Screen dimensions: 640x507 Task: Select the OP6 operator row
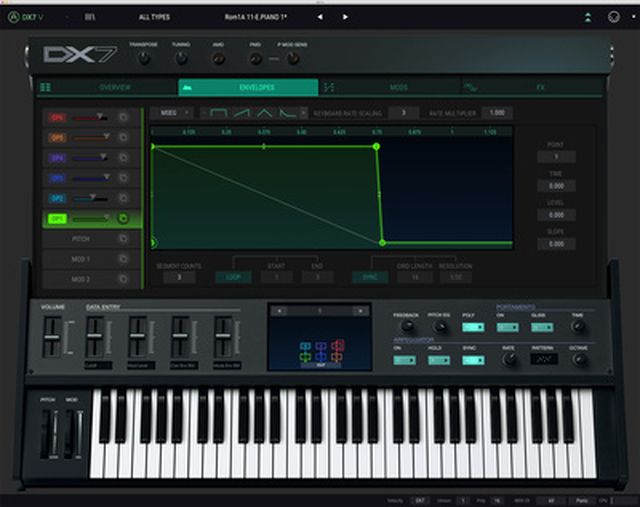(91, 117)
